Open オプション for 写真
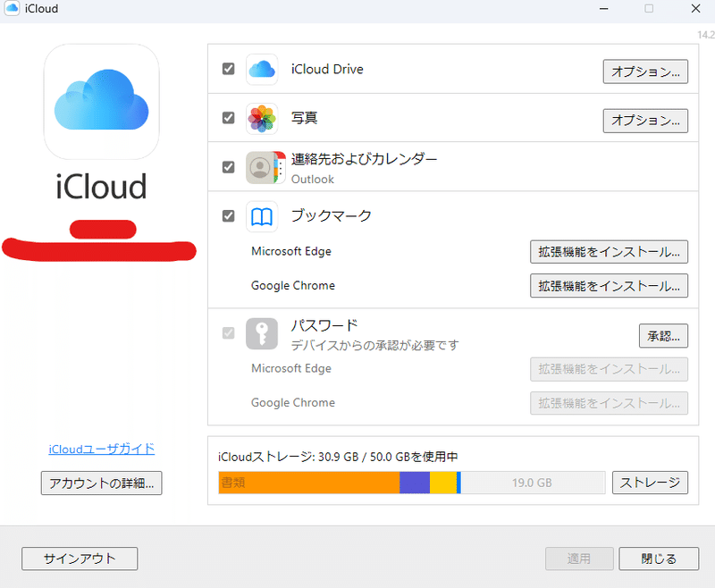715x588 pixels. (x=645, y=121)
